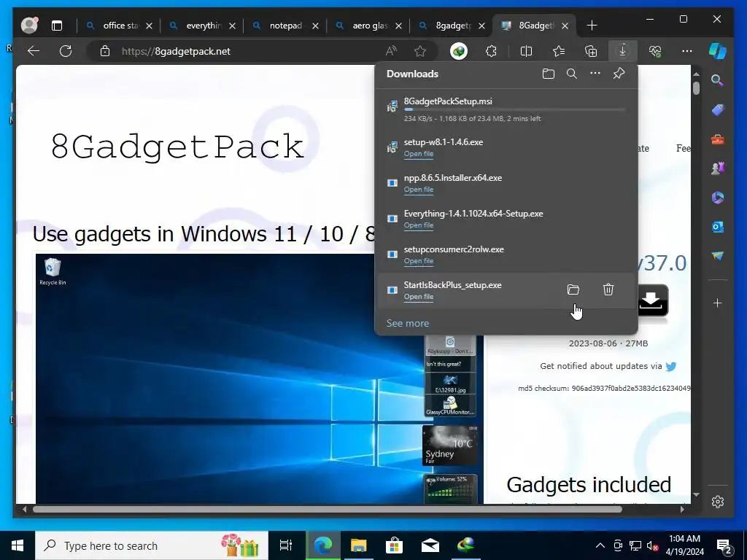Switch to the aero glass search tab
This screenshot has height=560, width=747.
tap(369, 26)
